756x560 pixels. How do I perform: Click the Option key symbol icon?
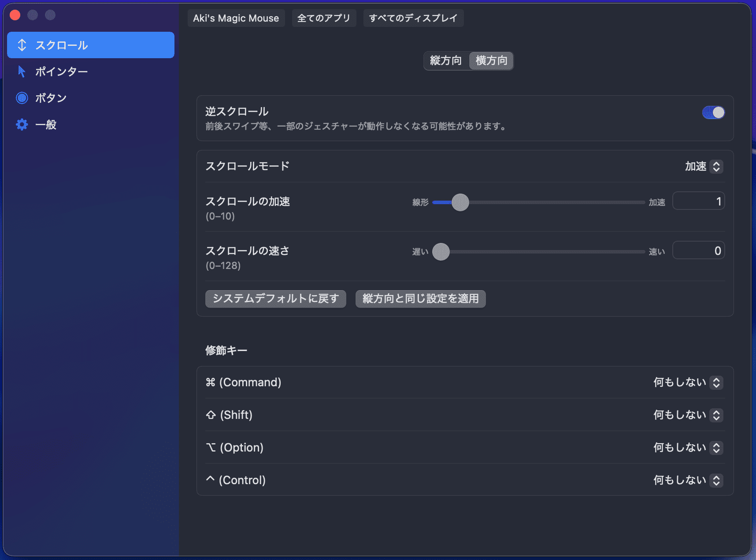pos(211,448)
